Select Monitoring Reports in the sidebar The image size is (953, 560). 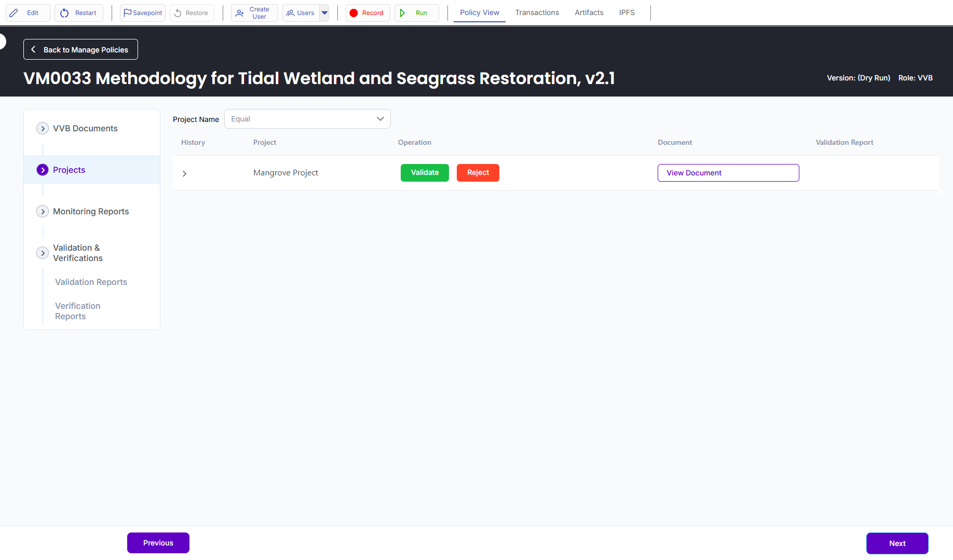point(91,211)
